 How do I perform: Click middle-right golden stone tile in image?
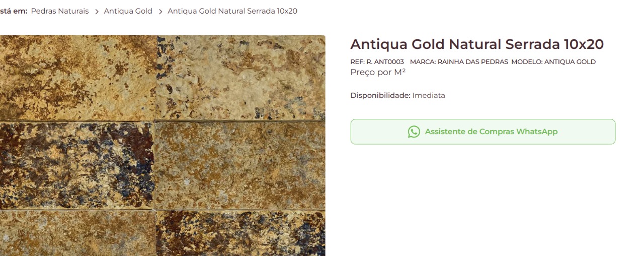point(240,165)
